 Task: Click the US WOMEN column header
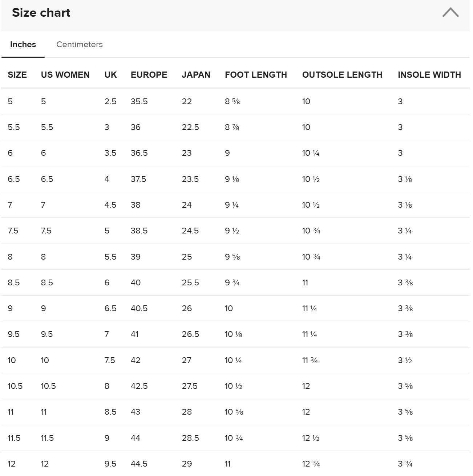(65, 75)
